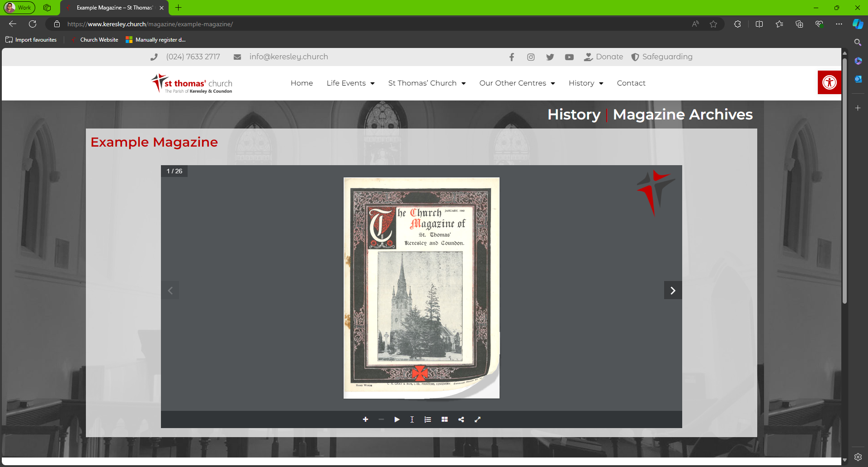
Task: Expand the Life Events menu
Action: [351, 83]
